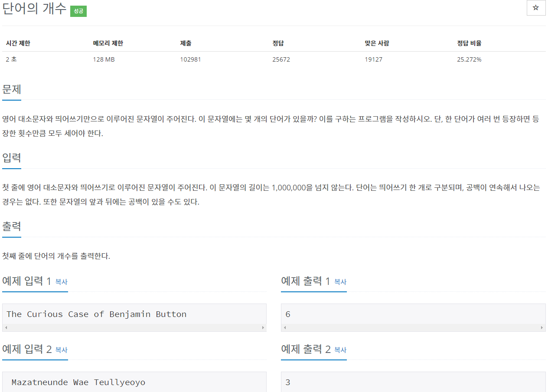Click the 정답 비율 column header
Screen dimensions: 548x392
point(469,43)
